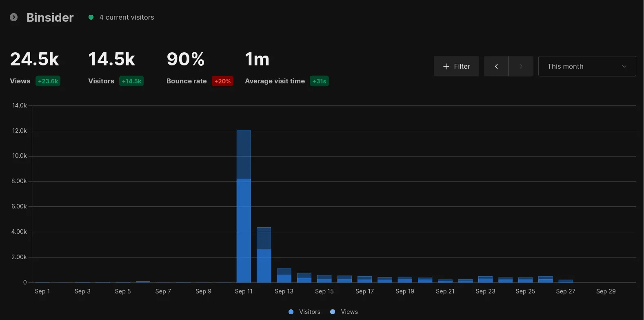Toggle the Visitors series in the legend

coord(304,312)
